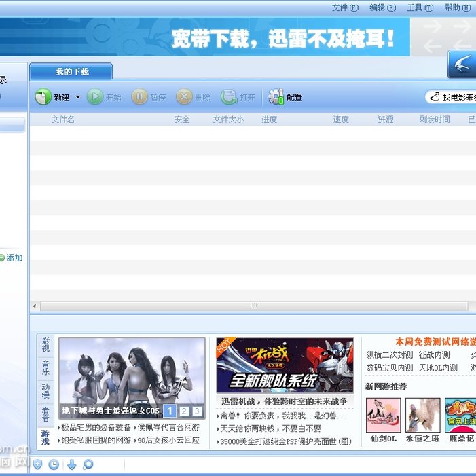
Task: Click the 宽带下载 promotional banner
Action: (205, 37)
